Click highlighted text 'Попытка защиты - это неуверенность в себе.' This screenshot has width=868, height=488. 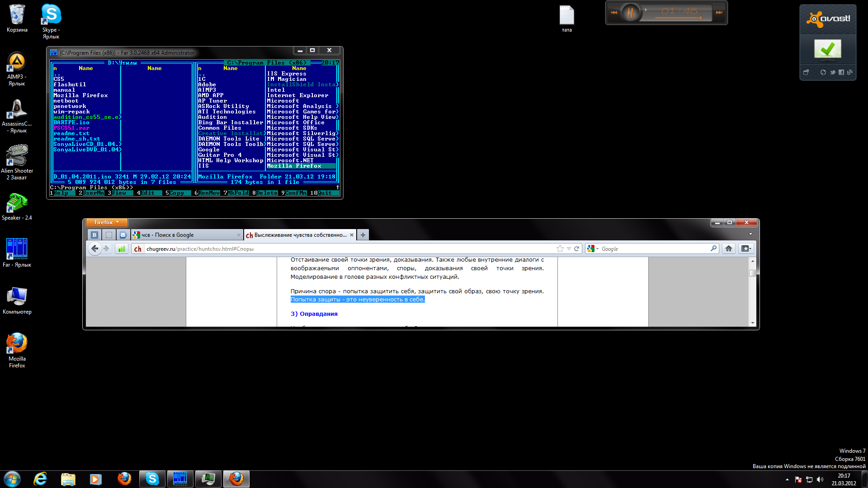click(x=358, y=299)
